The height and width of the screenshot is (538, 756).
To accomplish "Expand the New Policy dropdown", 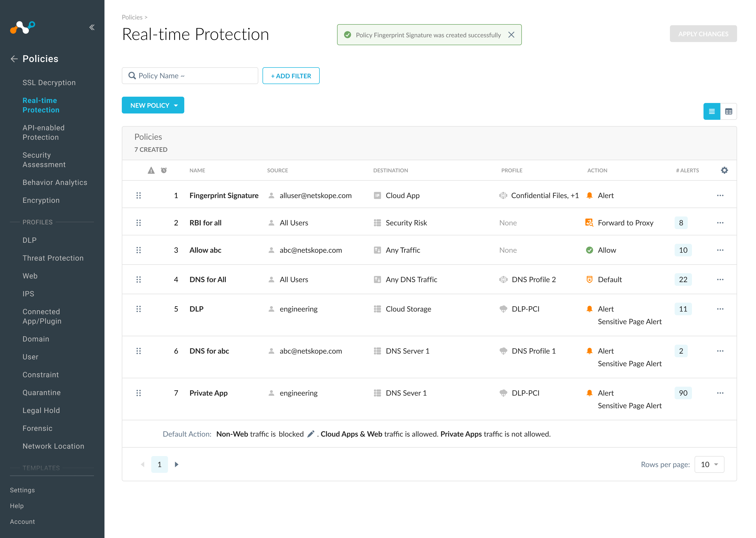I will click(153, 105).
